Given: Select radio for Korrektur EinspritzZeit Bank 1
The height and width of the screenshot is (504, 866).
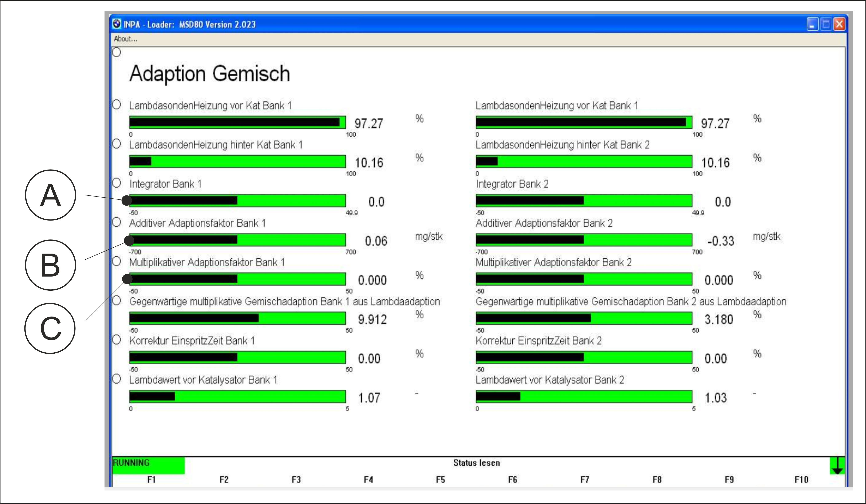Looking at the screenshot, I should click(117, 340).
